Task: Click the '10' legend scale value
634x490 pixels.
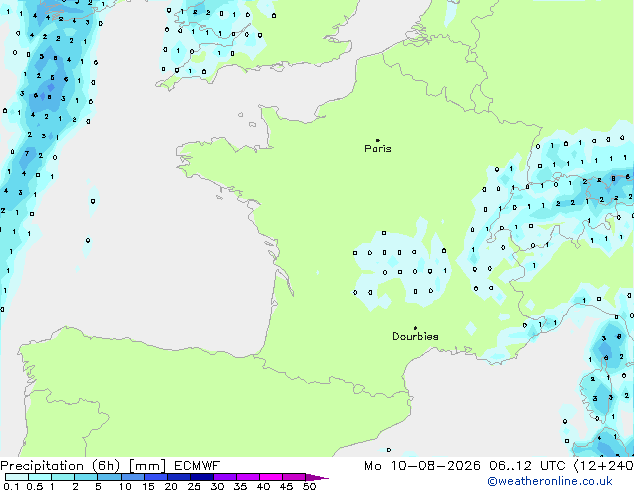Action: 125,486
